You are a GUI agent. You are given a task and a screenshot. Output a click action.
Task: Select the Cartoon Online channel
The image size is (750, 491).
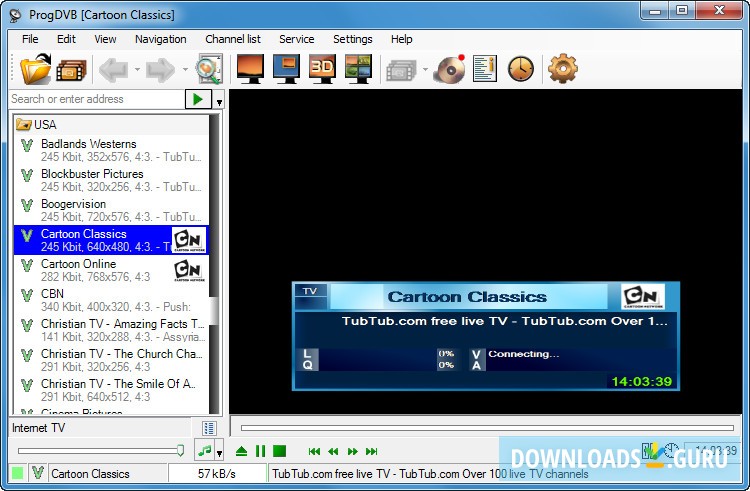(x=78, y=264)
